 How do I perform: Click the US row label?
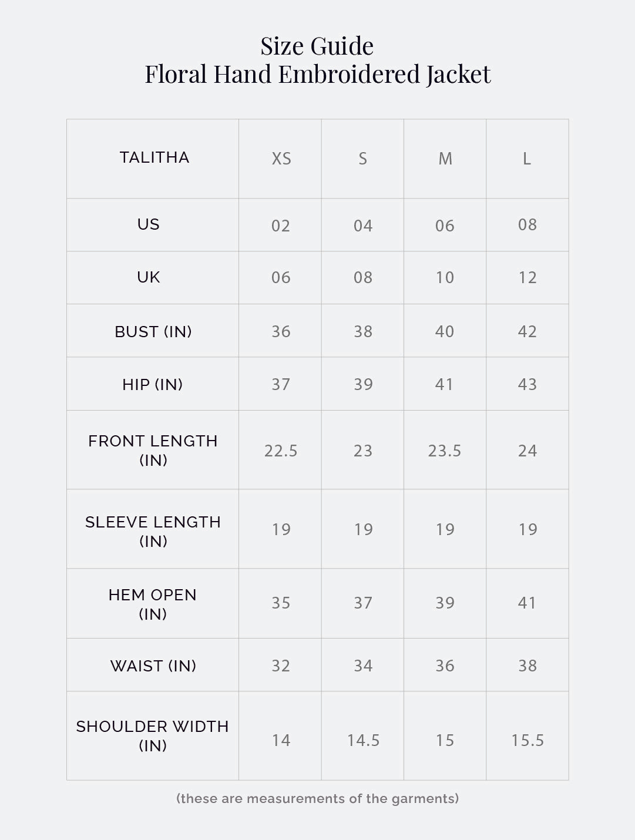[149, 224]
